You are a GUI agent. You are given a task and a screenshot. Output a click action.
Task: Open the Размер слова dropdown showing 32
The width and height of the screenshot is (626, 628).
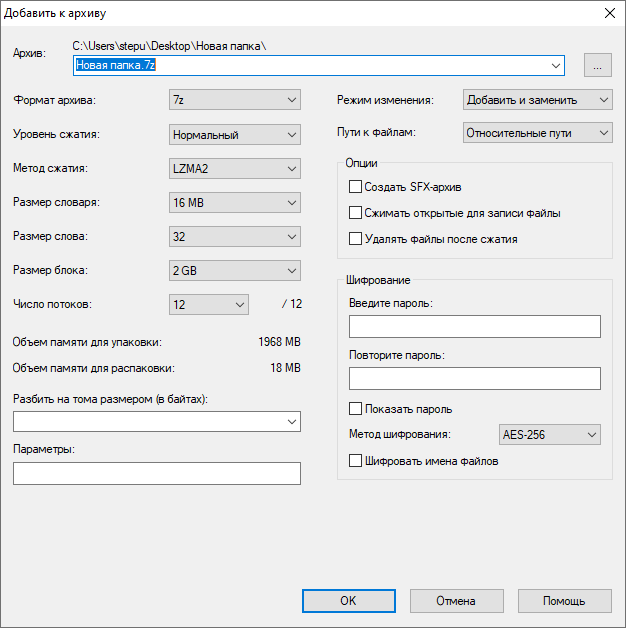click(235, 237)
